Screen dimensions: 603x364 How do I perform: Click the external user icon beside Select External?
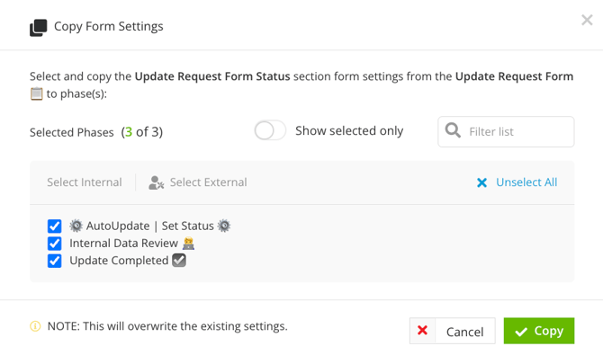[x=156, y=182]
